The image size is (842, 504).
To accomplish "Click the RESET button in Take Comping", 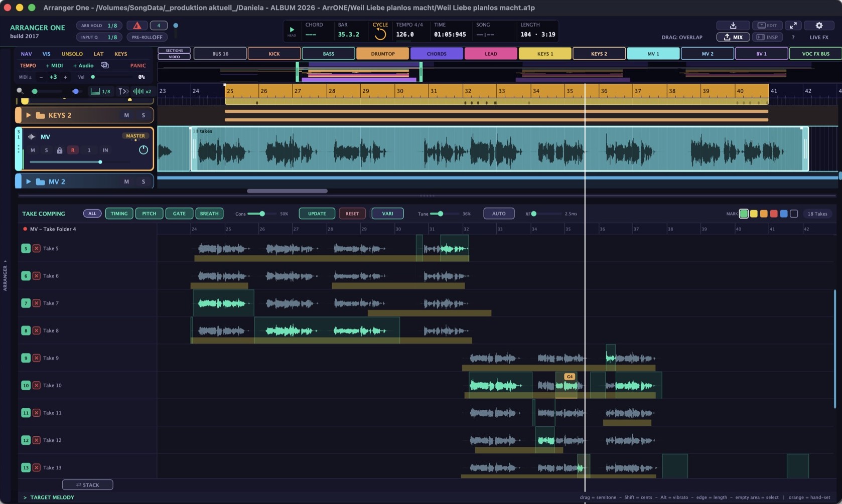I will coord(352,214).
